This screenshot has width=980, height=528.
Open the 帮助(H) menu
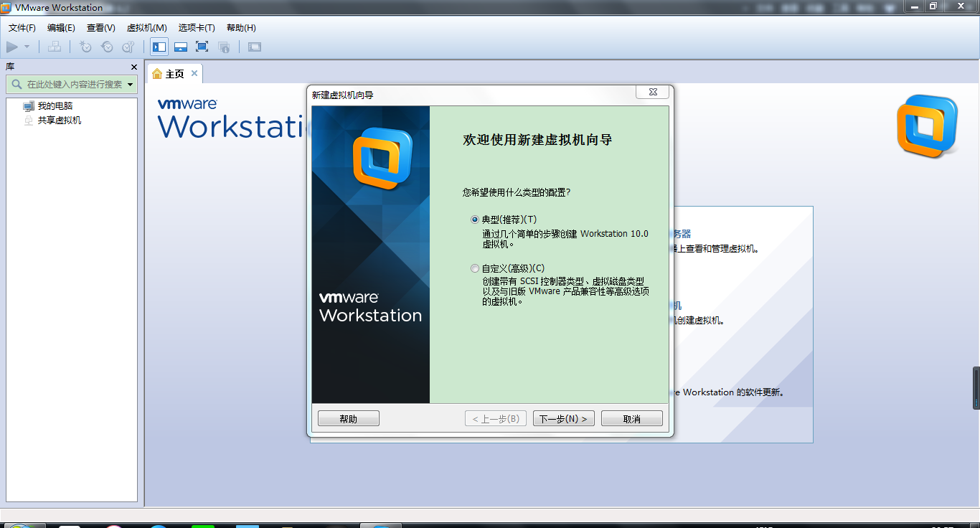click(x=241, y=28)
